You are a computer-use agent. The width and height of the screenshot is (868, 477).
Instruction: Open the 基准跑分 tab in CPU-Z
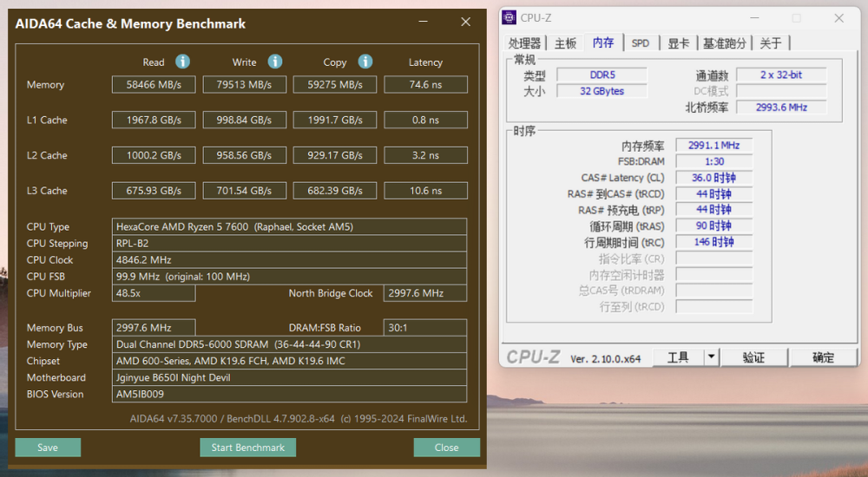pyautogui.click(x=725, y=43)
